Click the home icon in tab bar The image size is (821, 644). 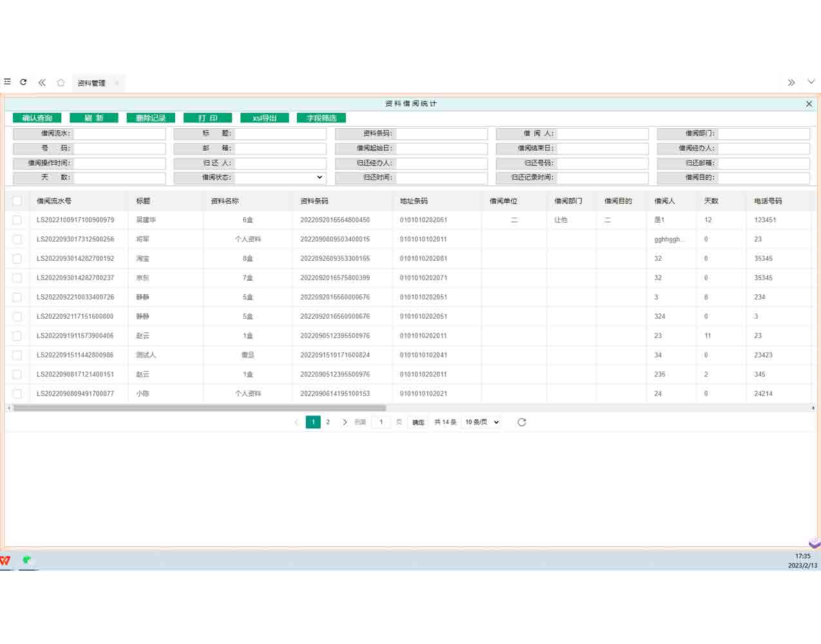[61, 82]
